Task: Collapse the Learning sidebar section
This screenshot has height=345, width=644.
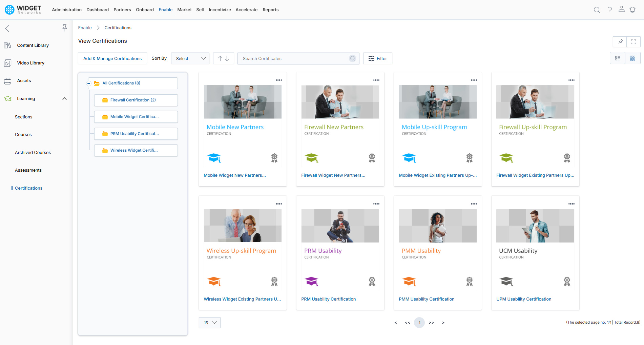Action: tap(64, 99)
